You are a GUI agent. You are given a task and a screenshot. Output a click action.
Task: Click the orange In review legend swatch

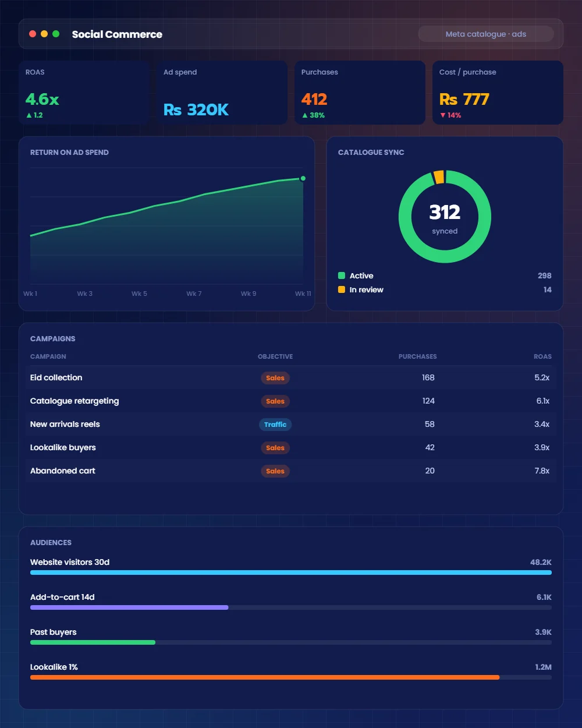click(342, 289)
